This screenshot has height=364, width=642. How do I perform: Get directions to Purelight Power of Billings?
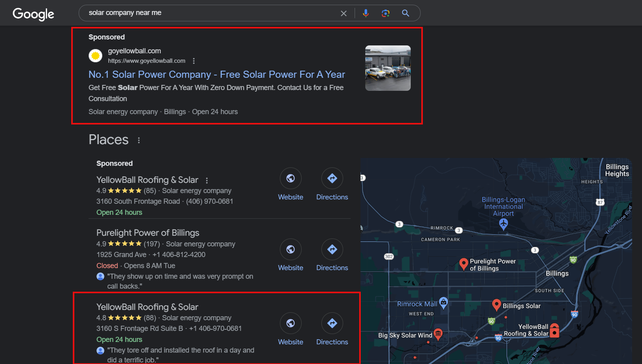coord(332,255)
